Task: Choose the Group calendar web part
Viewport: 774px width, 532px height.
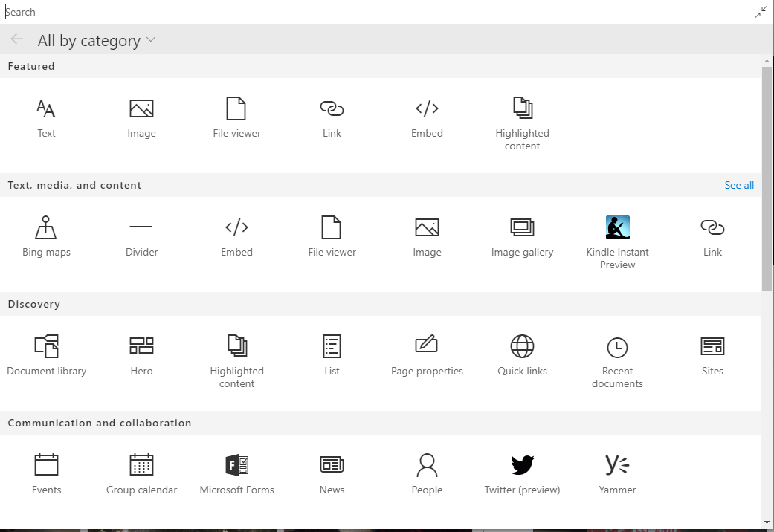Action: pyautogui.click(x=141, y=474)
